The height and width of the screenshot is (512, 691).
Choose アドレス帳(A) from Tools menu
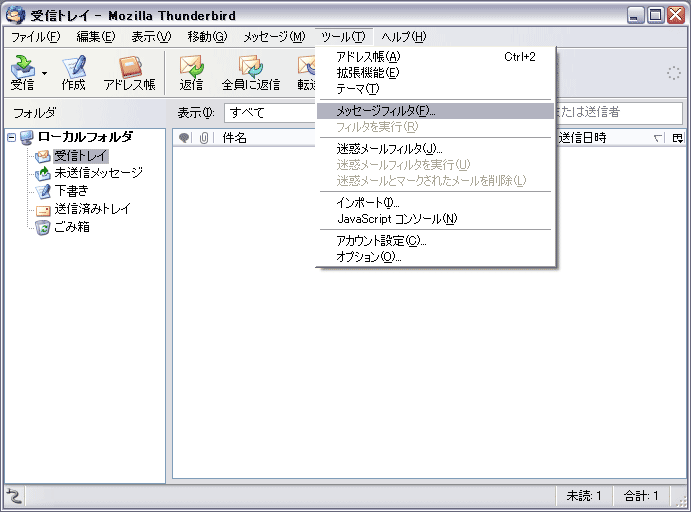tap(435, 56)
